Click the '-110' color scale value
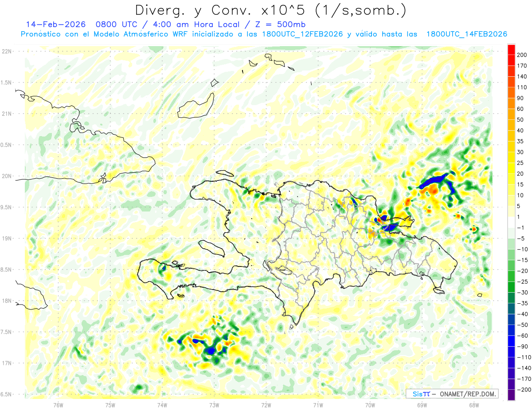Image resolution: width=532 pixels, height=411 pixels. pos(524,357)
